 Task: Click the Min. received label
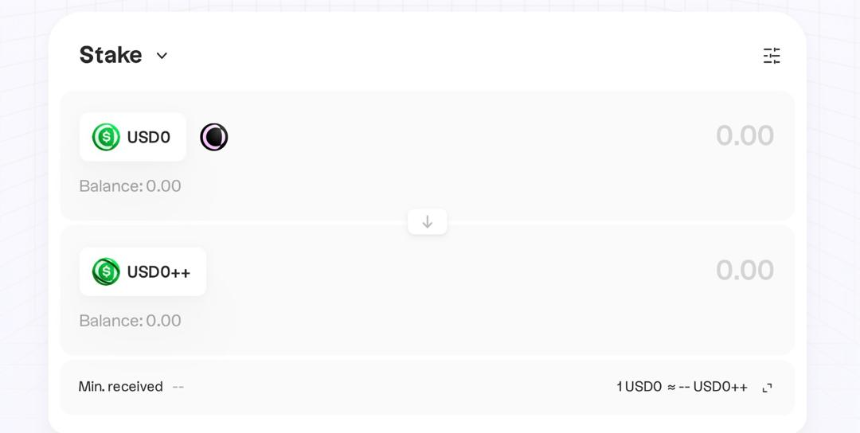point(121,387)
